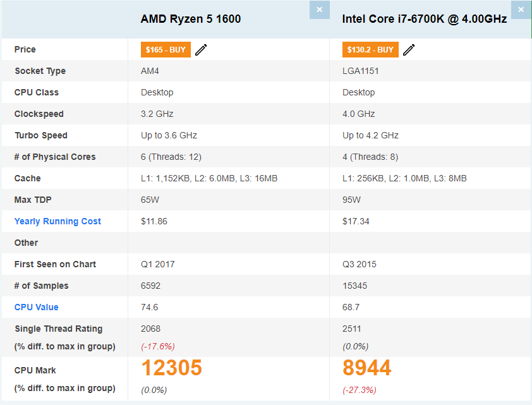Click the Cache row label
This screenshot has height=405, width=532.
click(27, 178)
